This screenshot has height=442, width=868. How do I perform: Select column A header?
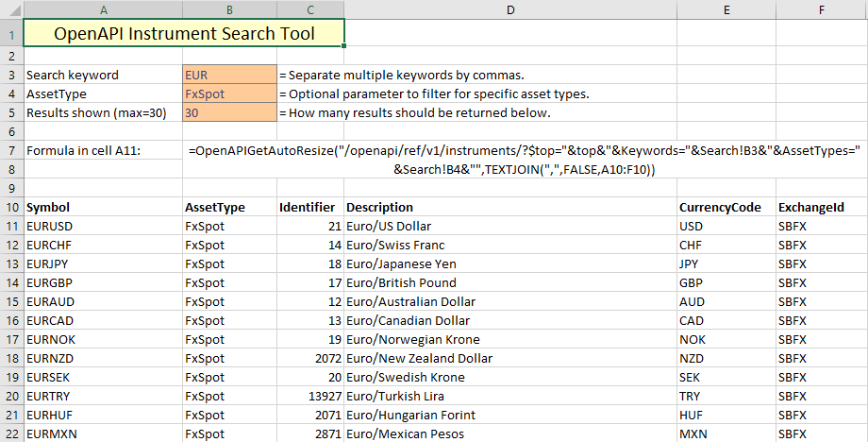(103, 8)
